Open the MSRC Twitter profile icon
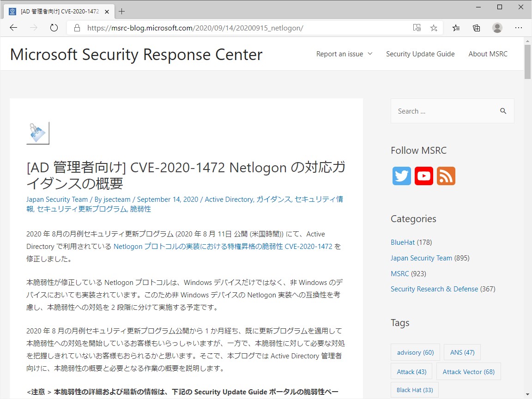 pos(401,176)
